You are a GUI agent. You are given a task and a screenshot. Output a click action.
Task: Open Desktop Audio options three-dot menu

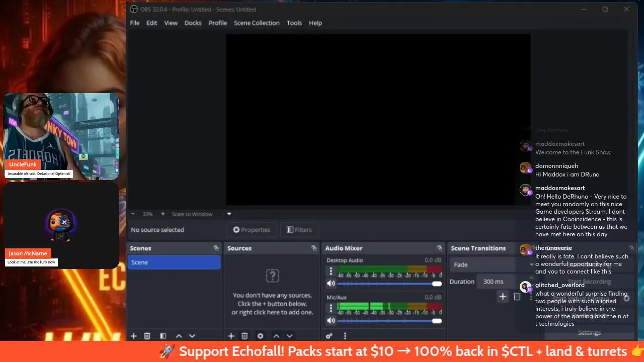(x=331, y=271)
